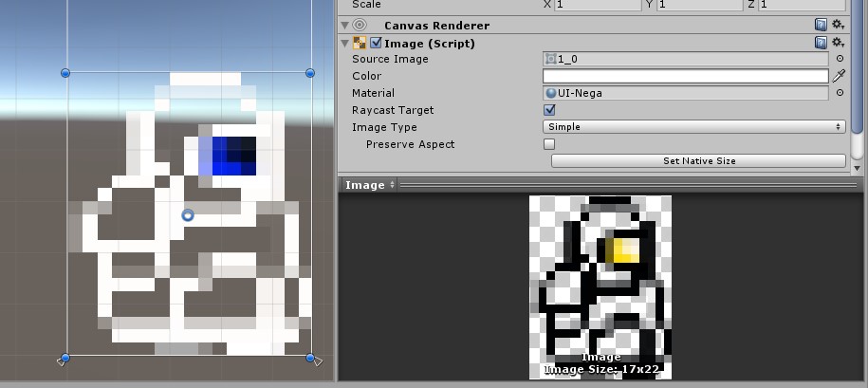The height and width of the screenshot is (388, 868).
Task: Open the Image Type dropdown
Action: (694, 127)
